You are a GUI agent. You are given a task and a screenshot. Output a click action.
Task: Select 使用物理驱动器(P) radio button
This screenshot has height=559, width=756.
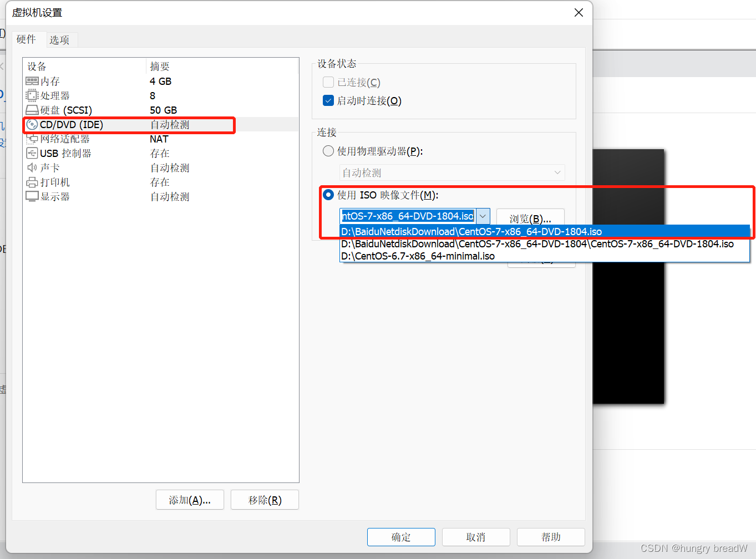[x=328, y=151]
